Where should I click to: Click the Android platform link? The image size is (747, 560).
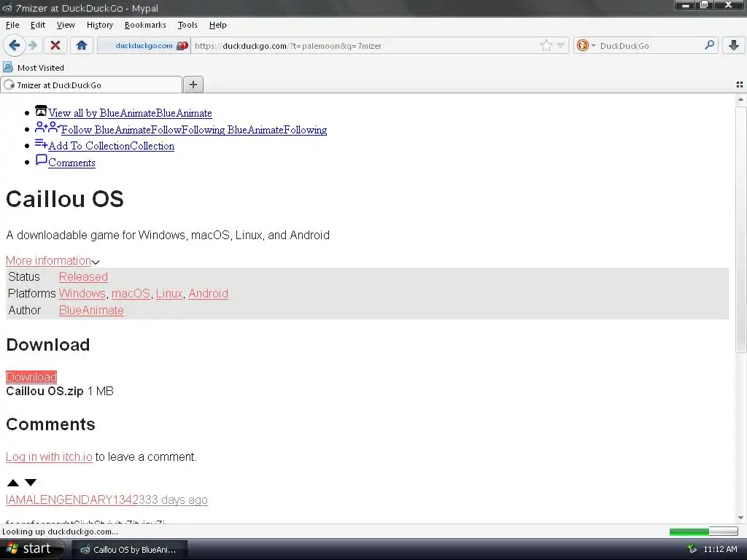click(208, 293)
